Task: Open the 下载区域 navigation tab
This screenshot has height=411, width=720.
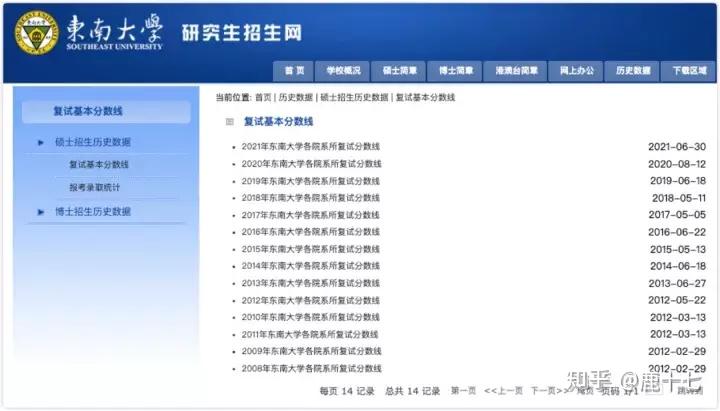Action: pos(688,71)
